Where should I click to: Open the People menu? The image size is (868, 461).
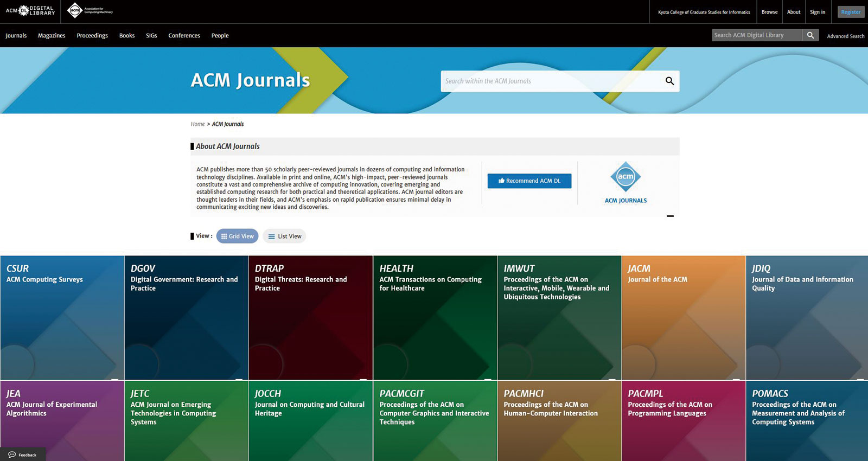(x=220, y=36)
